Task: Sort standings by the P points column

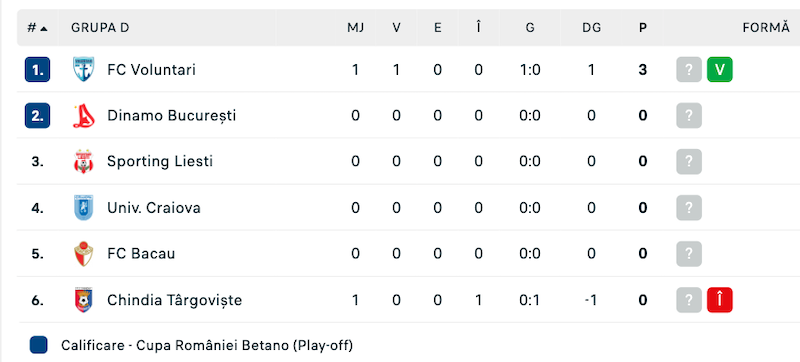Action: 642,28
